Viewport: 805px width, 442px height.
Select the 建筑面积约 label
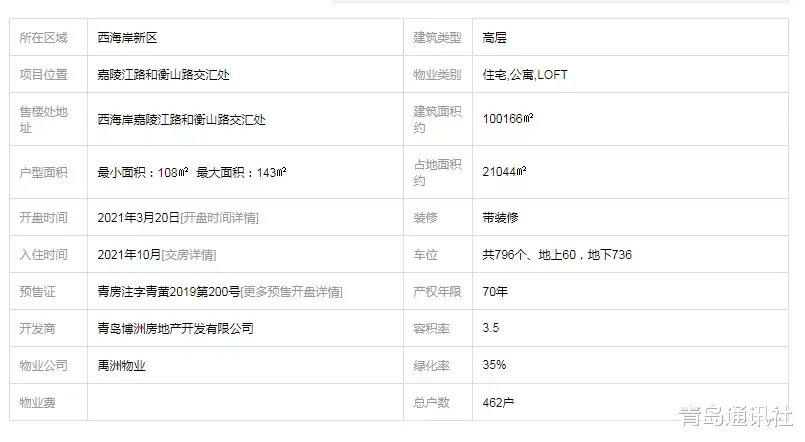coord(437,120)
